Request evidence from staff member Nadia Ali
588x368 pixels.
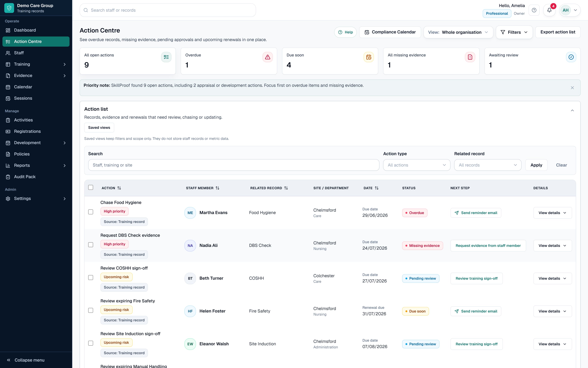[x=488, y=246]
